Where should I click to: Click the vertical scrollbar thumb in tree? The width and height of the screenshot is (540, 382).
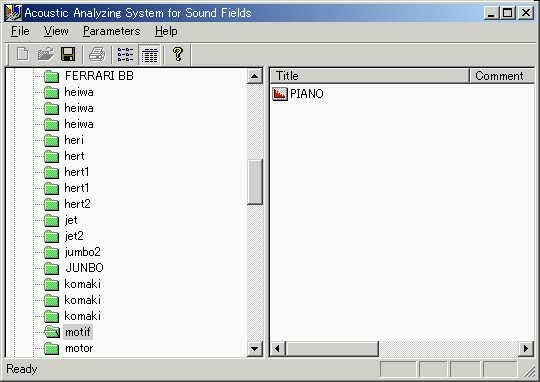pyautogui.click(x=255, y=182)
